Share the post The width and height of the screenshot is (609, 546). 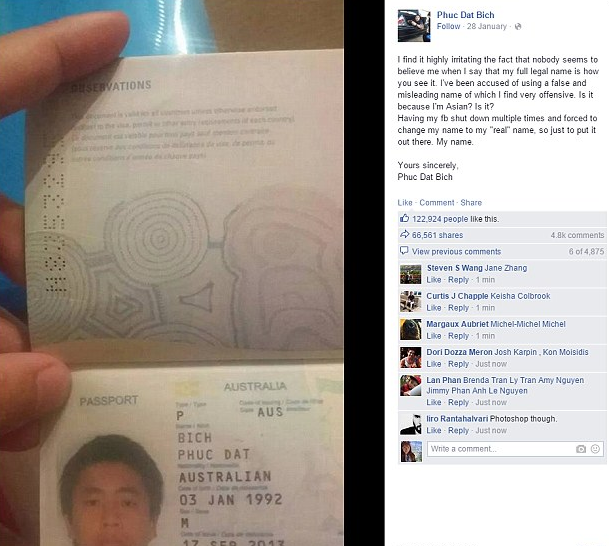coord(471,202)
